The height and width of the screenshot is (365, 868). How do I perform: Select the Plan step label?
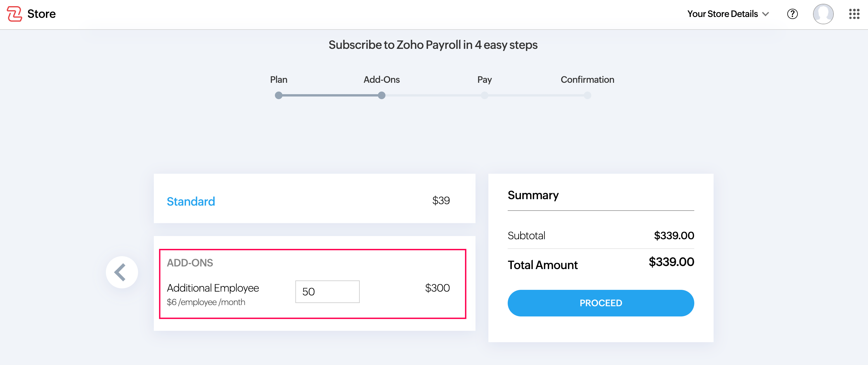tap(279, 80)
